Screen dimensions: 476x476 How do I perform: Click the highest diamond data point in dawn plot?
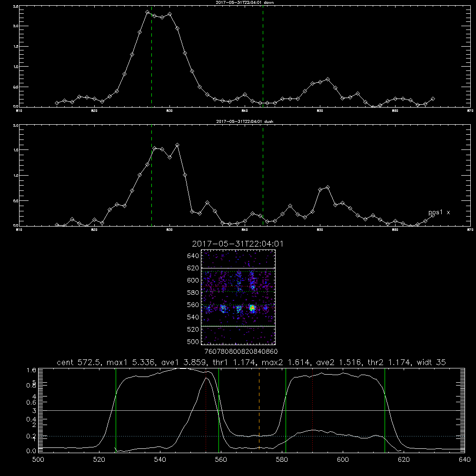147,12
